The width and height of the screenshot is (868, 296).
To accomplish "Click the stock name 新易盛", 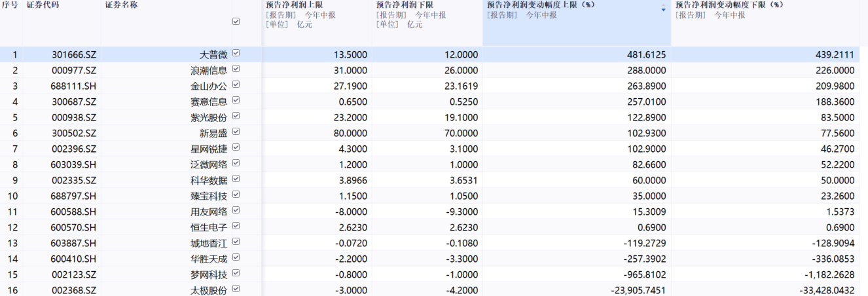I will 213,133.
